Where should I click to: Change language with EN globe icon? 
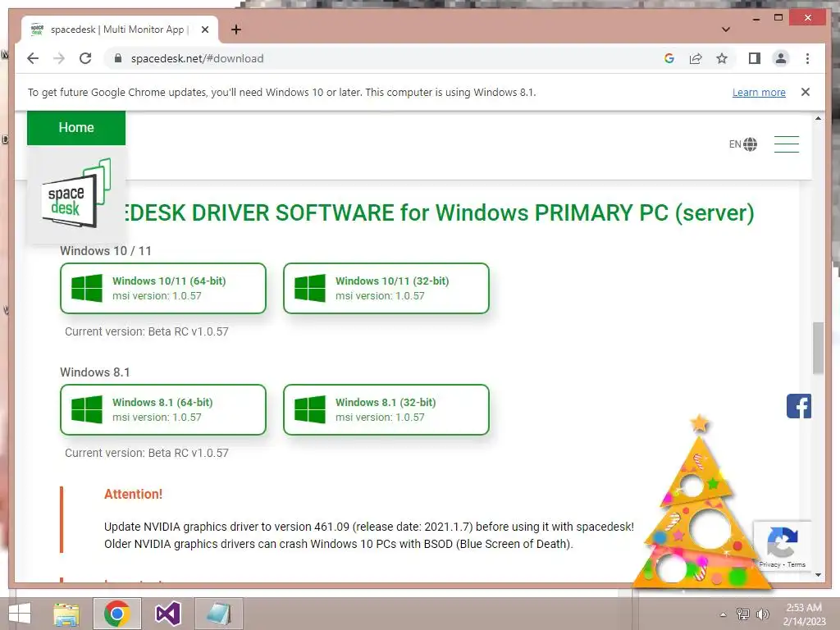click(x=743, y=144)
